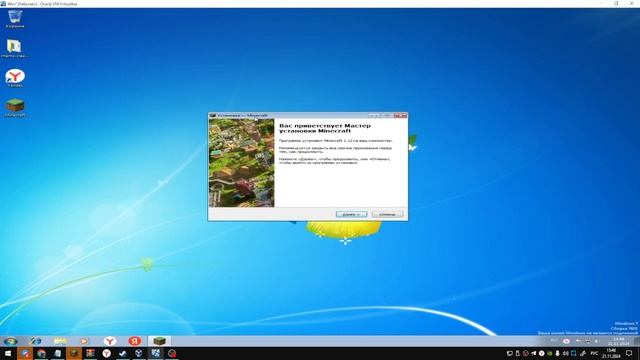This screenshot has width=640, height=360.
Task: Open the Minecraft grass block desktop icon
Action: tap(15, 107)
